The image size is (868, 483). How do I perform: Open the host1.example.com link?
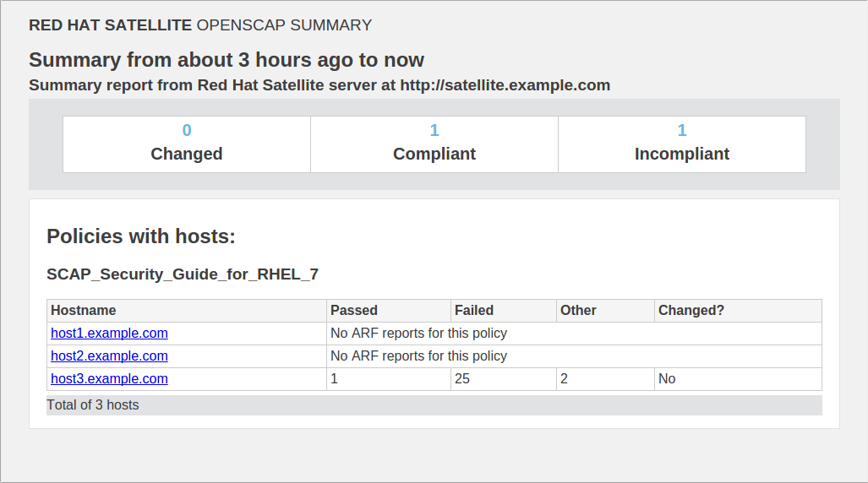click(109, 334)
